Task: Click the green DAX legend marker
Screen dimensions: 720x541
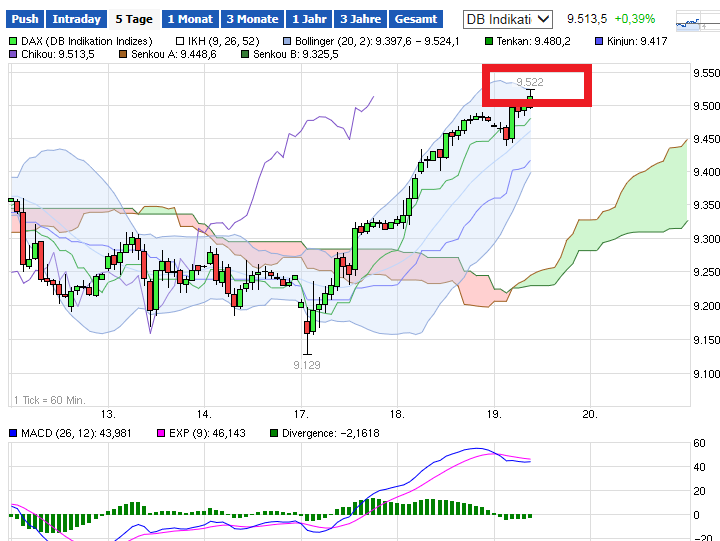Action: [x=14, y=41]
